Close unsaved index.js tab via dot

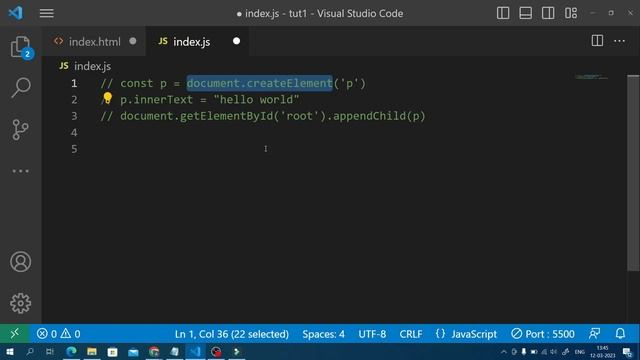pyautogui.click(x=236, y=41)
